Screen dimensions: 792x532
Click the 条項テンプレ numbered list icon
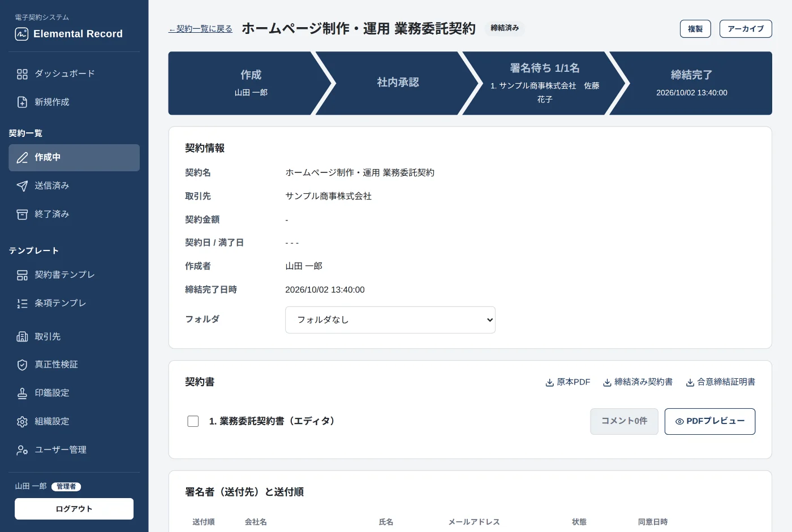click(x=22, y=304)
